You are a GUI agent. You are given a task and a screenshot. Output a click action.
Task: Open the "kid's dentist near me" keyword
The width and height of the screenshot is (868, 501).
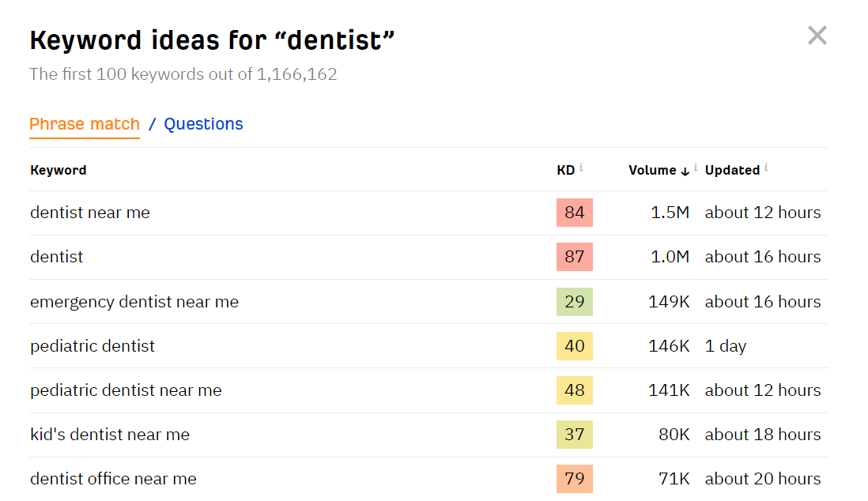[109, 434]
